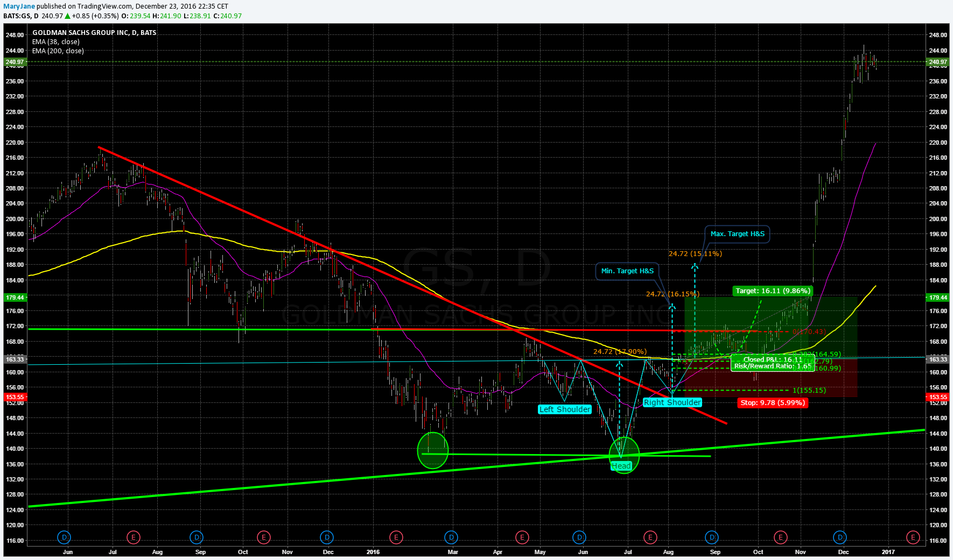Click the 240.97 price tag on right axis
The image size is (953, 560).
[x=938, y=62]
